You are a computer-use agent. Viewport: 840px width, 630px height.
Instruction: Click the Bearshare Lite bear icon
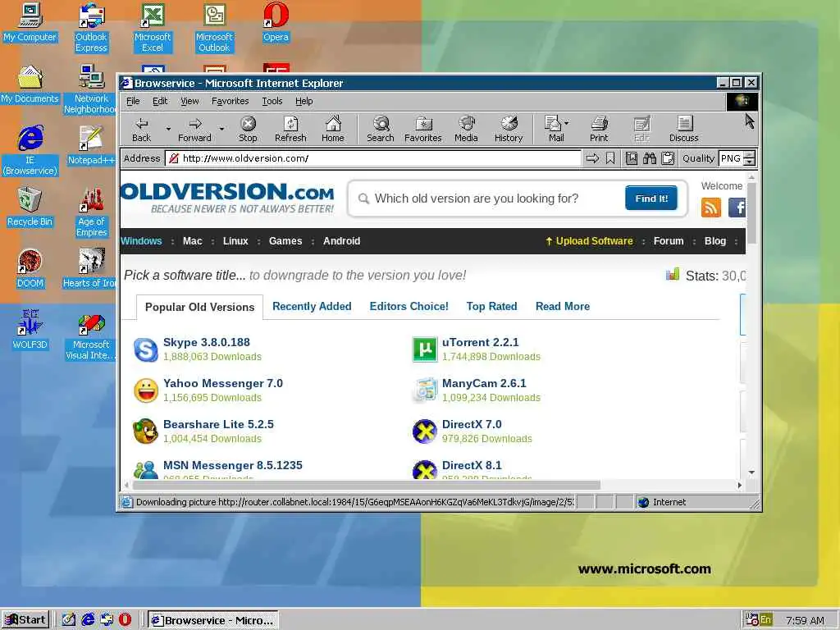[145, 431]
